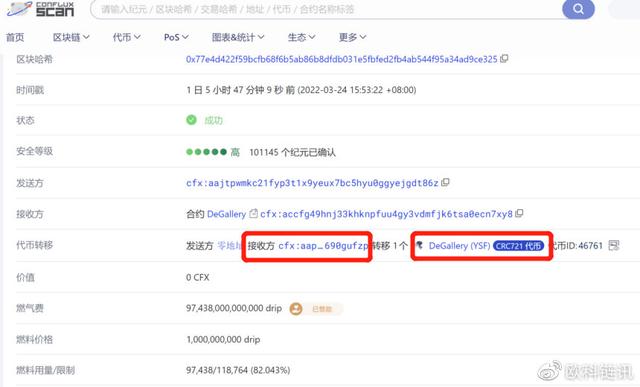The height and width of the screenshot is (387, 640).
Task: Open the 生态 dropdown menu
Action: [301, 38]
